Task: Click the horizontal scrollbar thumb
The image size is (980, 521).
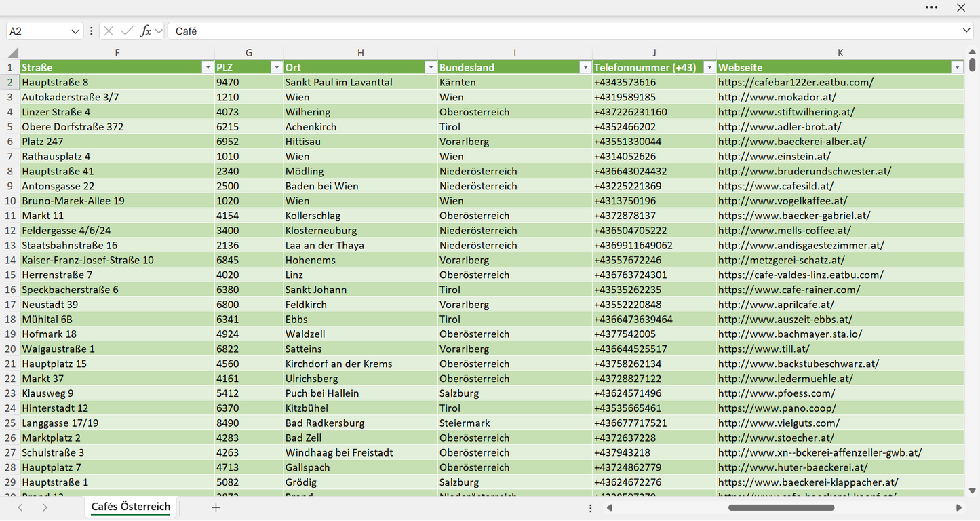Action: coord(781,507)
